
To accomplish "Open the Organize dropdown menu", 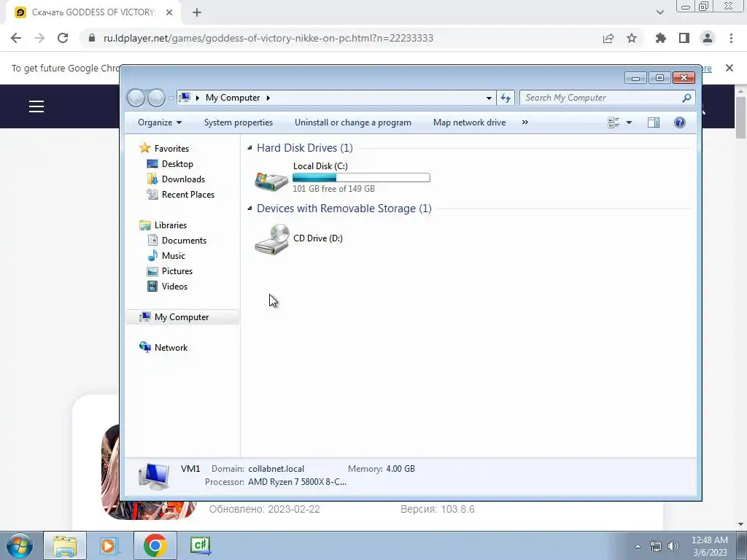I will coord(160,122).
